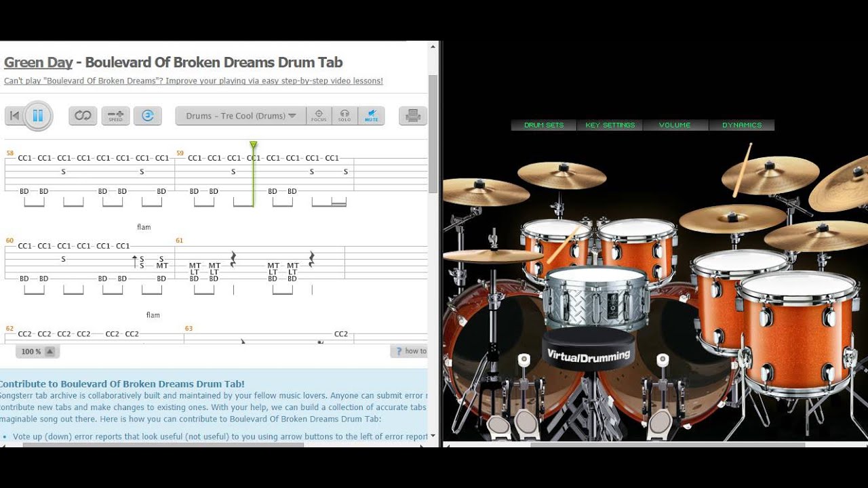Toggle loop playback mode
This screenshot has height=488, width=868.
point(83,116)
